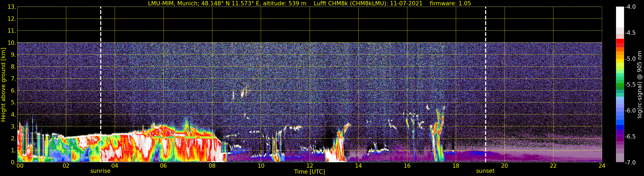Click the blue band on the colorbar
The image size is (644, 176).
point(620,127)
